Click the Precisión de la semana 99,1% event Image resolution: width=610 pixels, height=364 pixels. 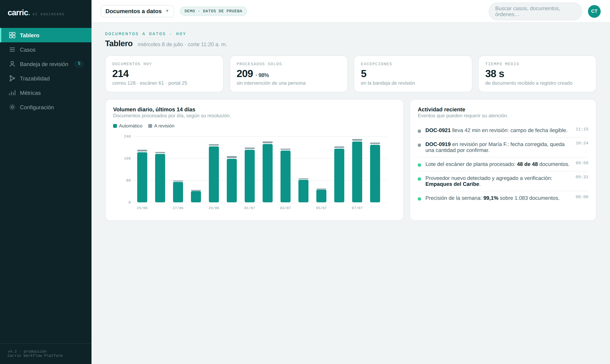click(x=503, y=198)
